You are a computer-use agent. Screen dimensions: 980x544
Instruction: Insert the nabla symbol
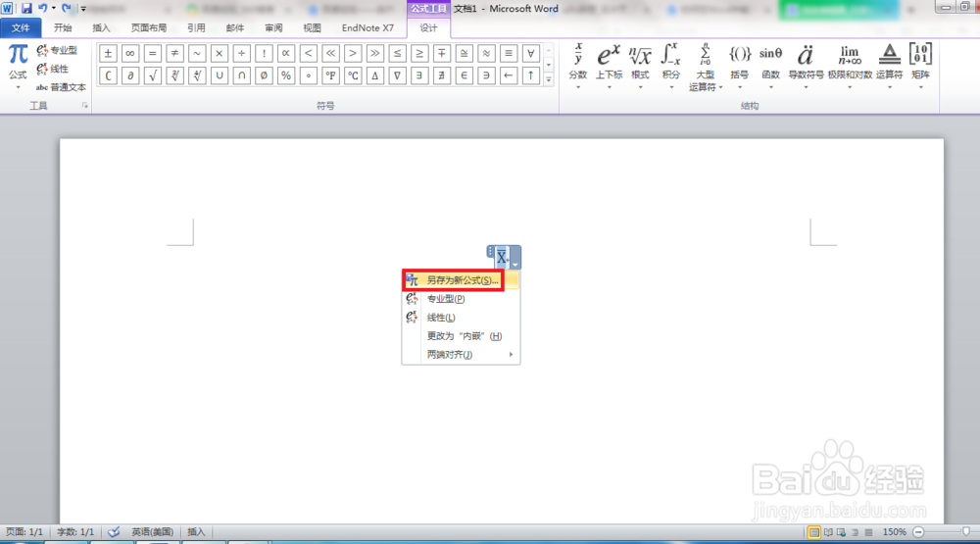point(397,75)
